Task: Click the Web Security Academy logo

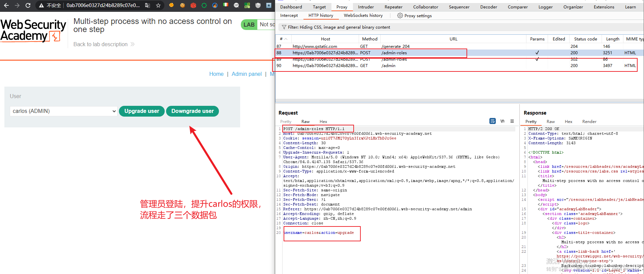Action: pyautogui.click(x=33, y=30)
